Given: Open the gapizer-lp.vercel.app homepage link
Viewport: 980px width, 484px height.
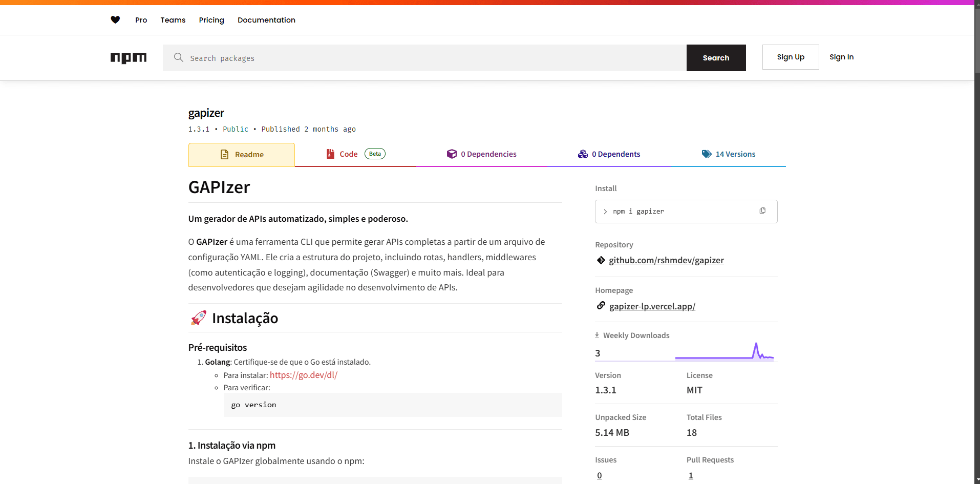Looking at the screenshot, I should pyautogui.click(x=652, y=306).
